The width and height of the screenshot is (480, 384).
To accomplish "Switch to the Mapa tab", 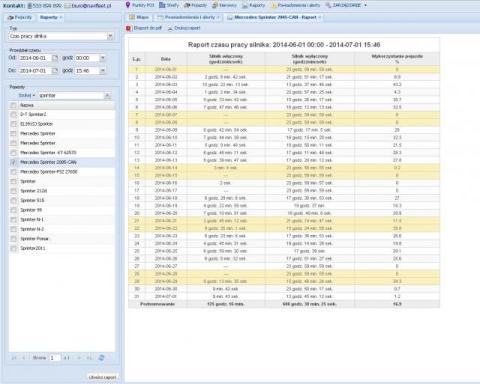I will click(x=139, y=17).
